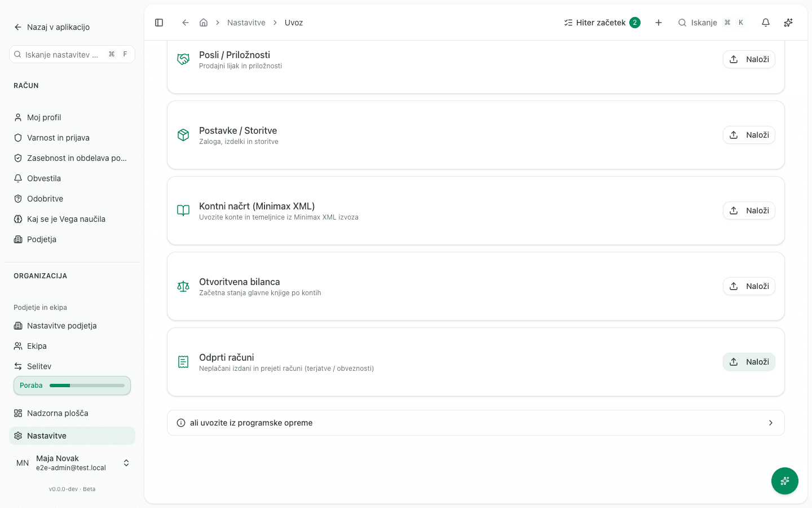812x508 pixels.
Task: Open Kaj se je Vega naučila
Action: point(72,219)
